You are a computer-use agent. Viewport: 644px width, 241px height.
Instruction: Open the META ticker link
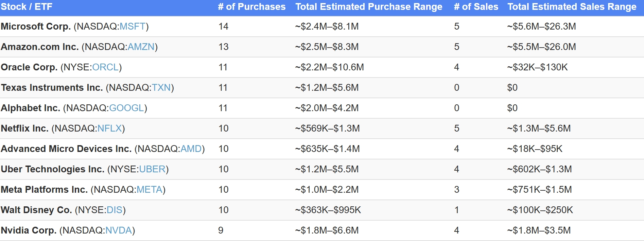pos(150,190)
